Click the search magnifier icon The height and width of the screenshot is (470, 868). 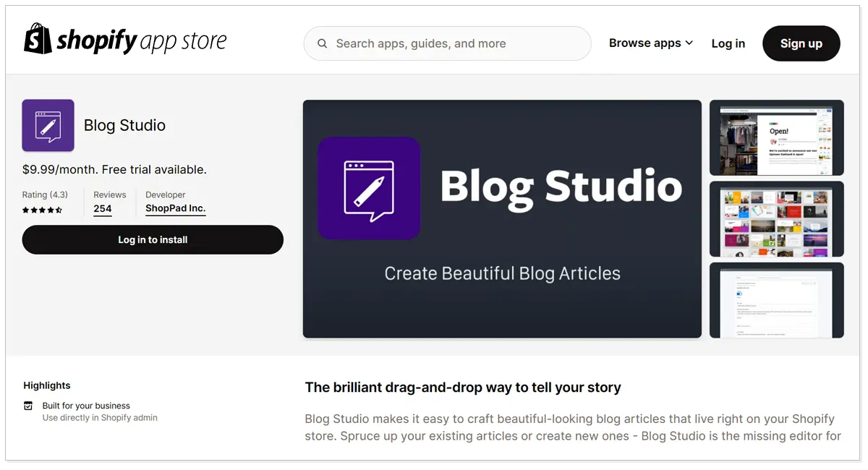coord(323,43)
